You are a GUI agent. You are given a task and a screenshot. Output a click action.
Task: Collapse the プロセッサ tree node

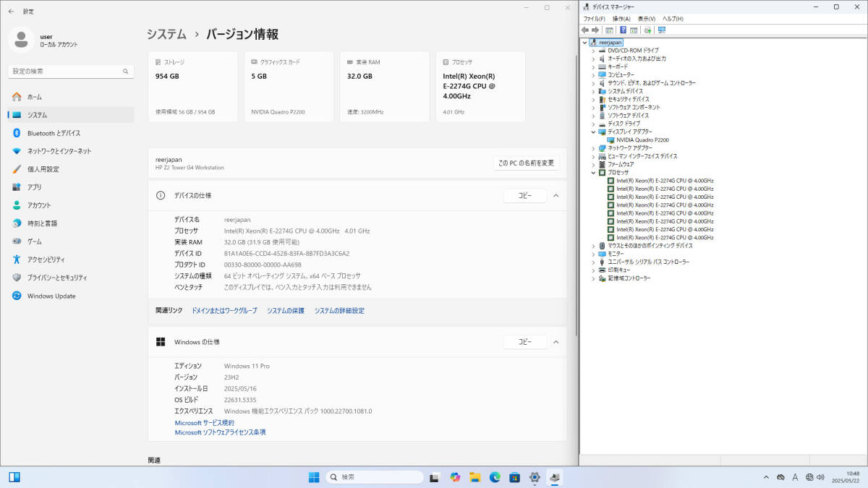click(x=593, y=172)
